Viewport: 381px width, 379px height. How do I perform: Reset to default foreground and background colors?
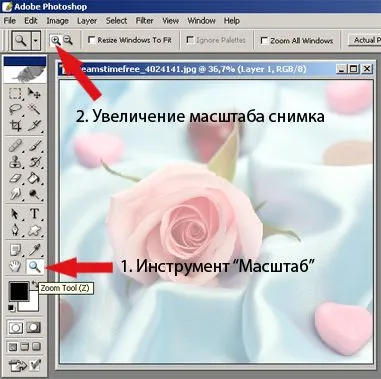point(12,308)
